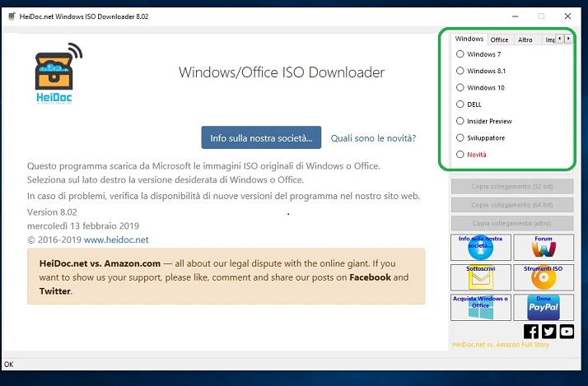The height and width of the screenshot is (386, 588).
Task: Choose the DELL radio option
Action: point(460,105)
